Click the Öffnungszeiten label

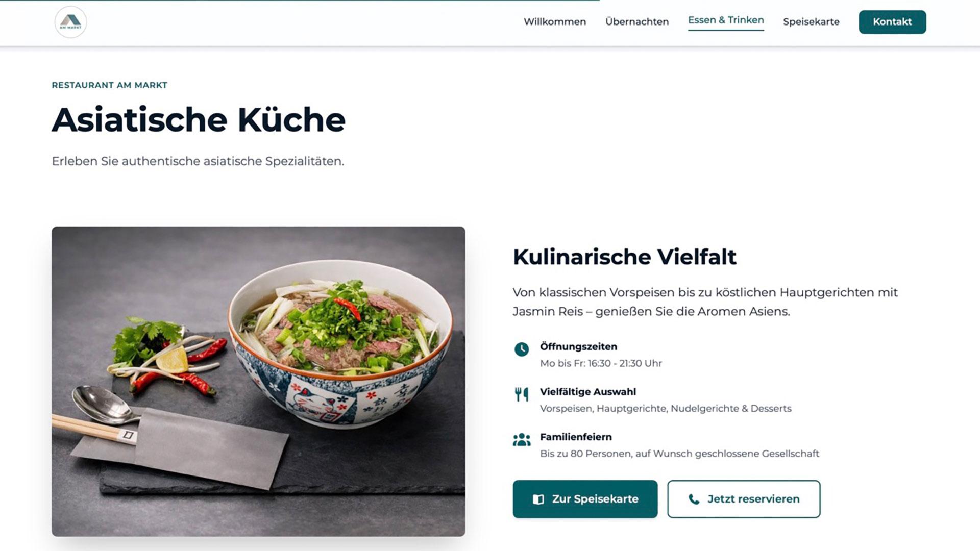[578, 347]
